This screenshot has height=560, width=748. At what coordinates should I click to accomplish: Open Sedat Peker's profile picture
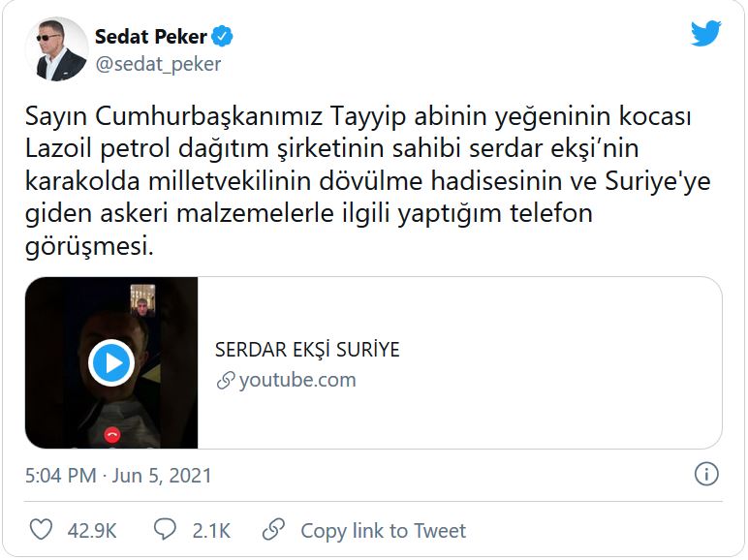coord(55,48)
